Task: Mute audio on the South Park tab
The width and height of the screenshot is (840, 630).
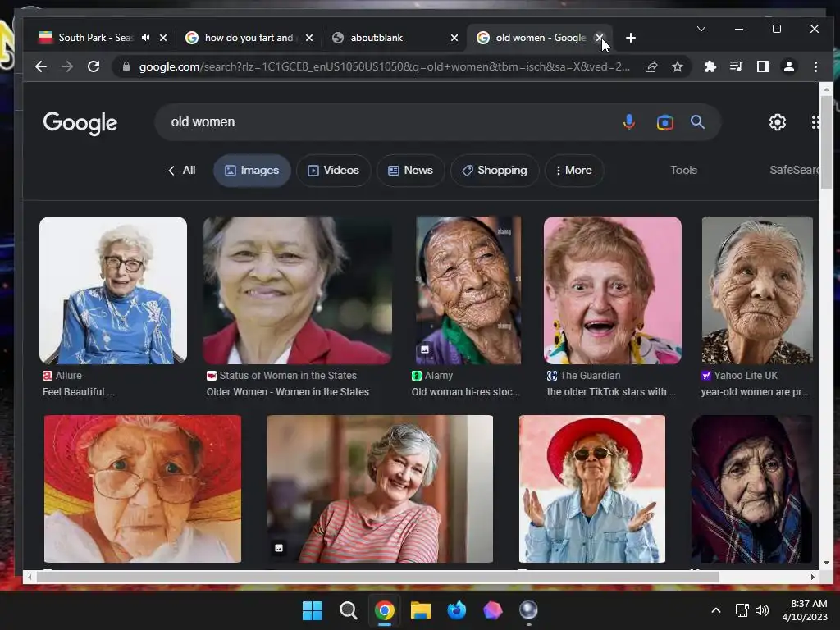Action: point(146,38)
